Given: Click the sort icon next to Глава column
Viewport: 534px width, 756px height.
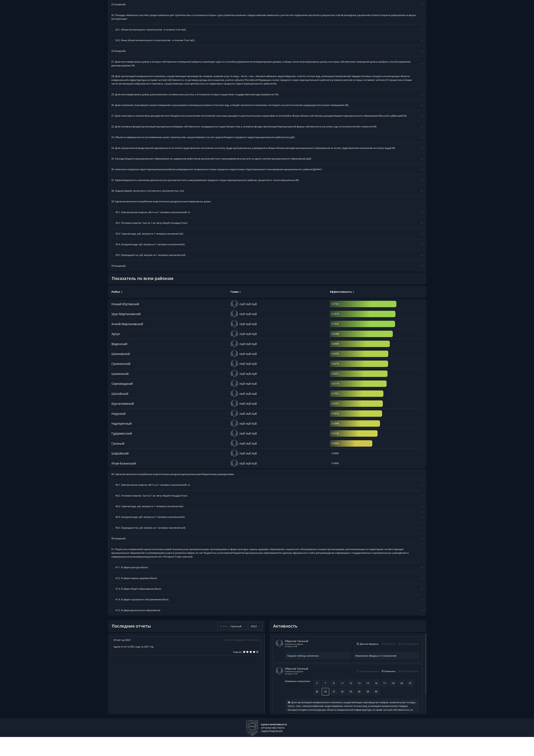Looking at the screenshot, I should pyautogui.click(x=241, y=292).
